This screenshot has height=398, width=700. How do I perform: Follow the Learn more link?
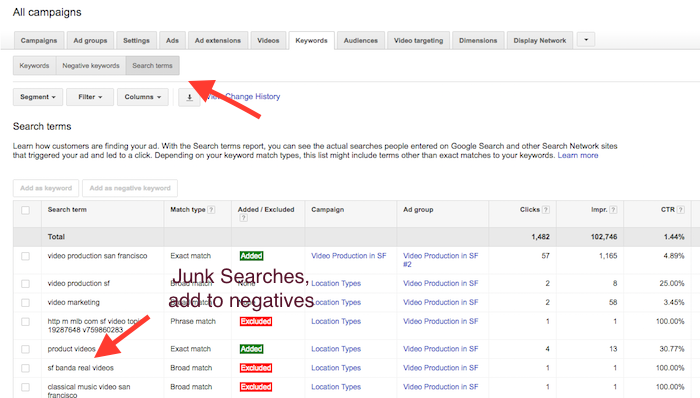[x=578, y=155]
